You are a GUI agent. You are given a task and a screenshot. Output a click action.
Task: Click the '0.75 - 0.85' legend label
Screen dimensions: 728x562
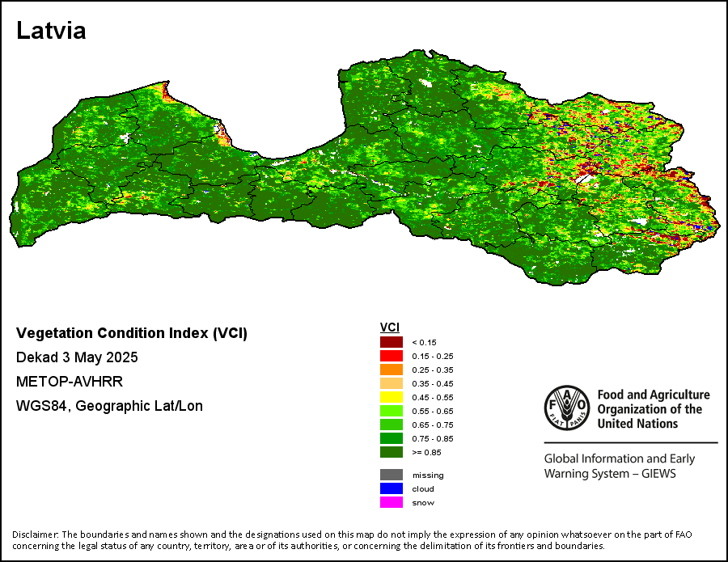433,438
